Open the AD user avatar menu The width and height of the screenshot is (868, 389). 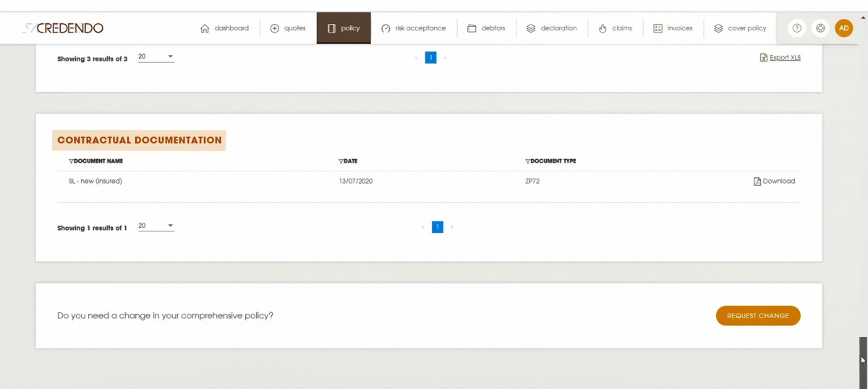coord(844,28)
